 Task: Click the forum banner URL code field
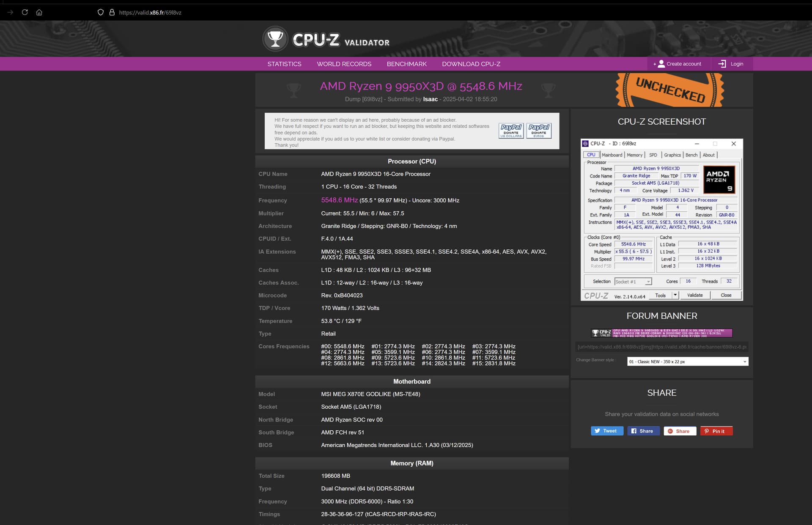click(661, 347)
